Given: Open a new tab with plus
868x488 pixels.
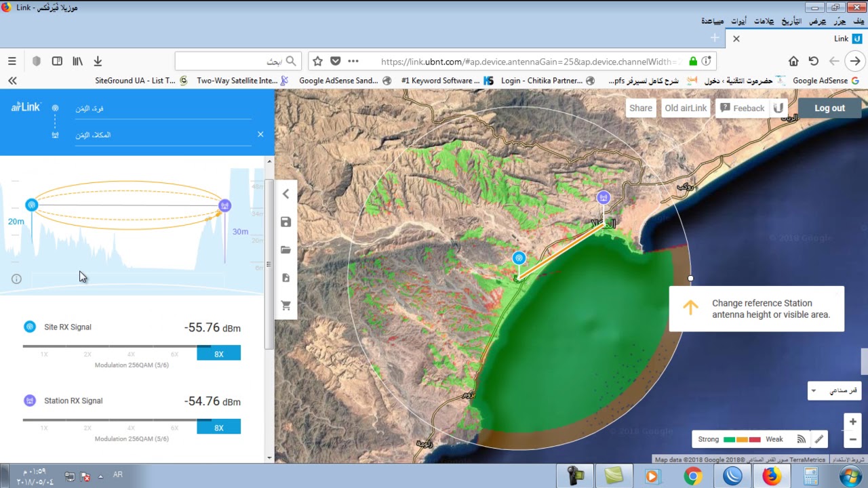Looking at the screenshot, I should click(714, 39).
